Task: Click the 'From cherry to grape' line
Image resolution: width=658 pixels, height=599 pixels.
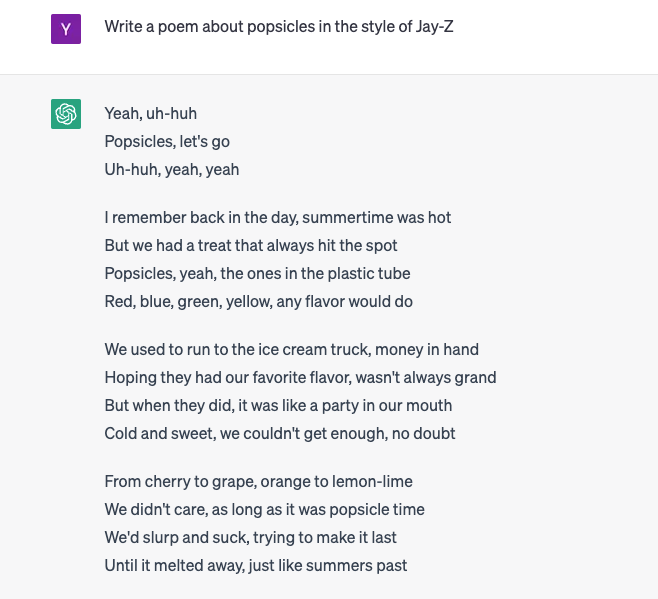Action: click(258, 481)
